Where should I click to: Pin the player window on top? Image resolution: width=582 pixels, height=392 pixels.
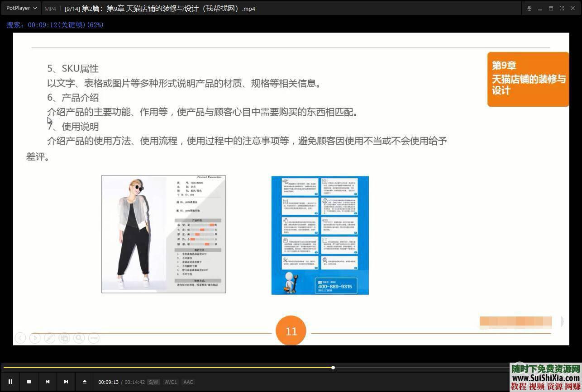(529, 8)
